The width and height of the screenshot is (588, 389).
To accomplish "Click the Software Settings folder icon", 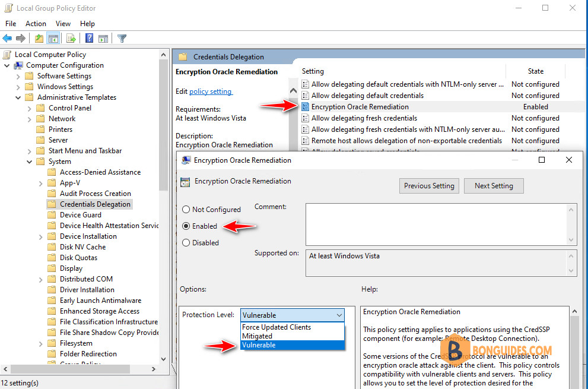I will [x=29, y=76].
